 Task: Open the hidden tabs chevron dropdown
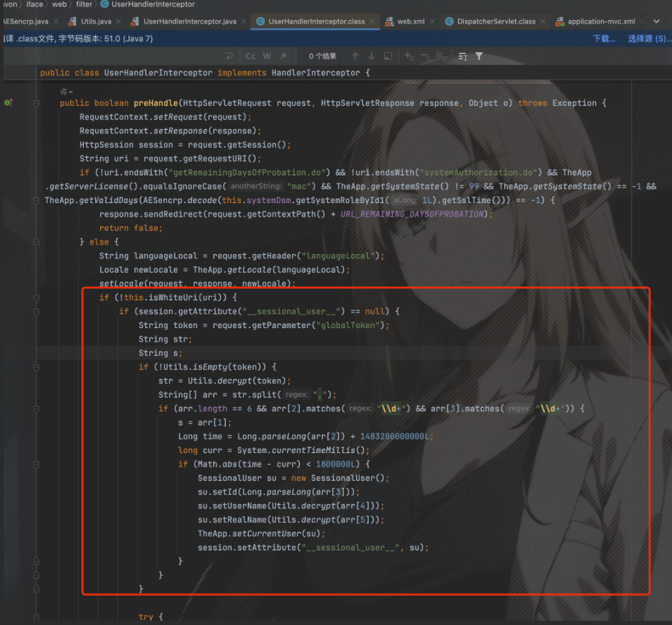coord(656,21)
